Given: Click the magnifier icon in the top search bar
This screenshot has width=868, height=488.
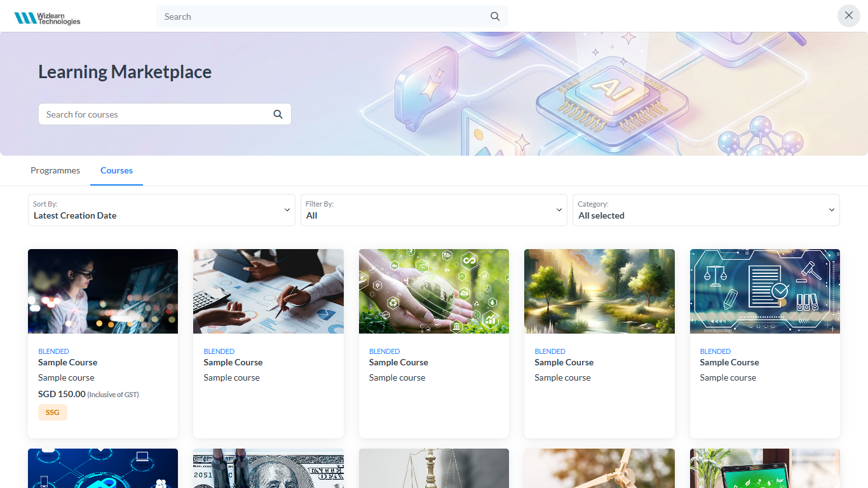Looking at the screenshot, I should [495, 17].
